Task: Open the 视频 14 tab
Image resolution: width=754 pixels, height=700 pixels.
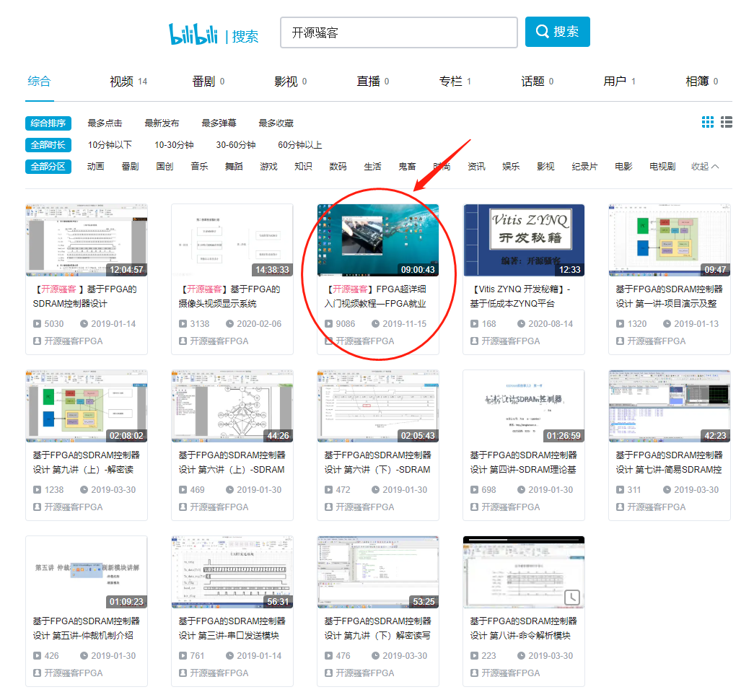Action: (128, 82)
